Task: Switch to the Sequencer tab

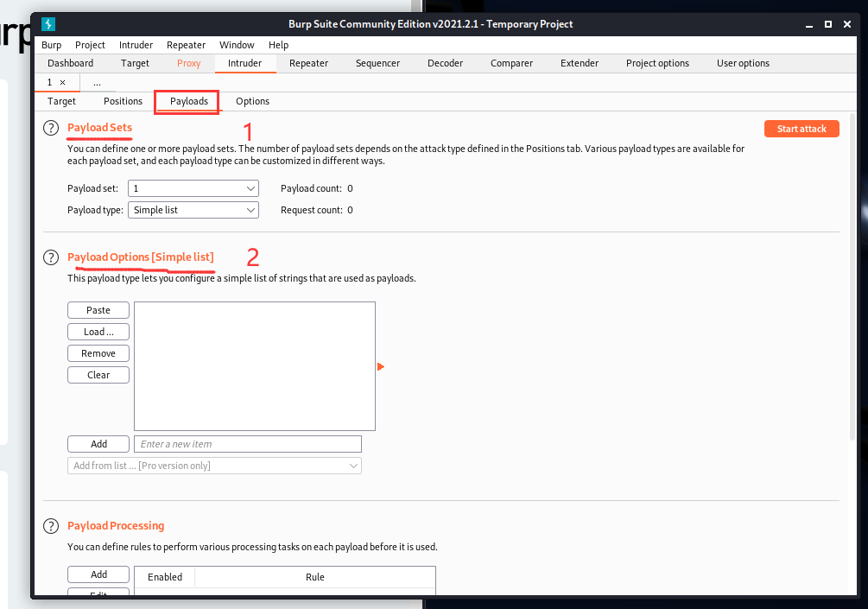Action: [377, 63]
